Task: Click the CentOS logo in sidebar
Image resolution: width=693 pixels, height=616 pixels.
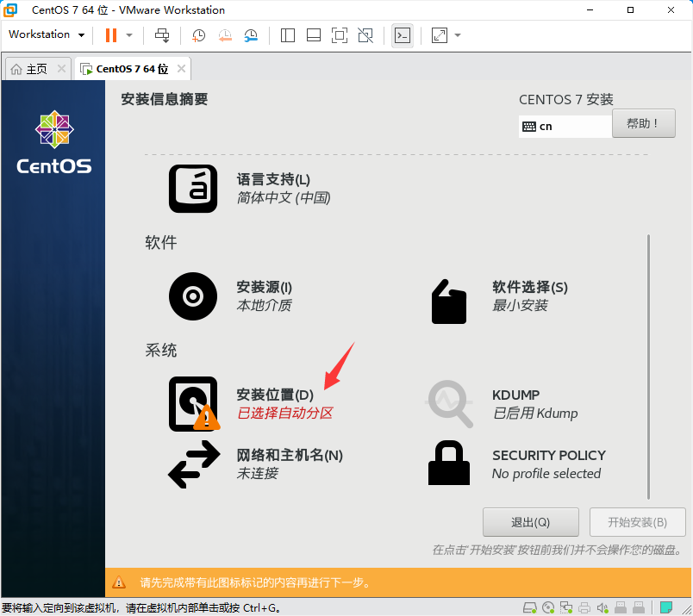Action: point(54,142)
